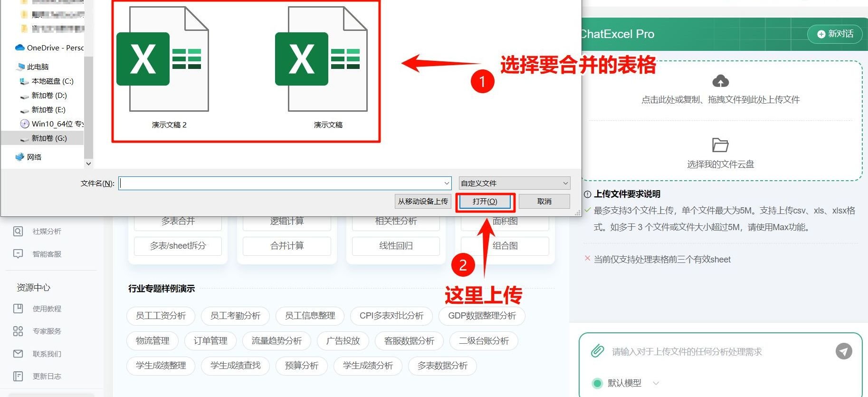This screenshot has width=868, height=397.
Task: Click the cloud upload icon
Action: click(720, 81)
